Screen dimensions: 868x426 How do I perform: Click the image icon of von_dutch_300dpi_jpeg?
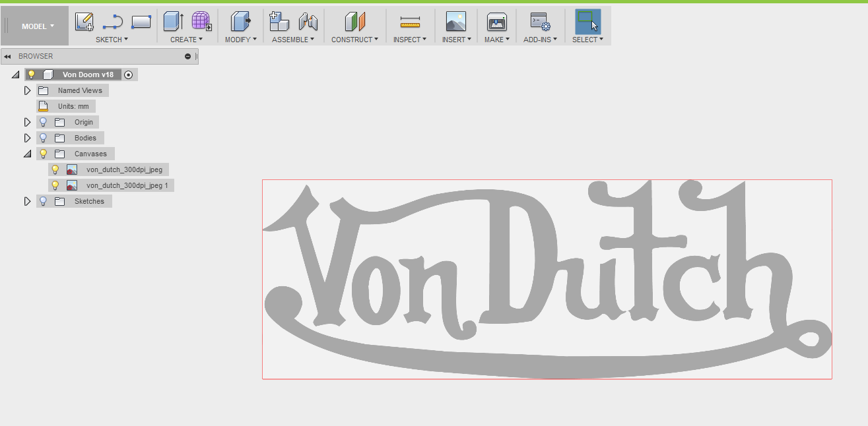(72, 169)
